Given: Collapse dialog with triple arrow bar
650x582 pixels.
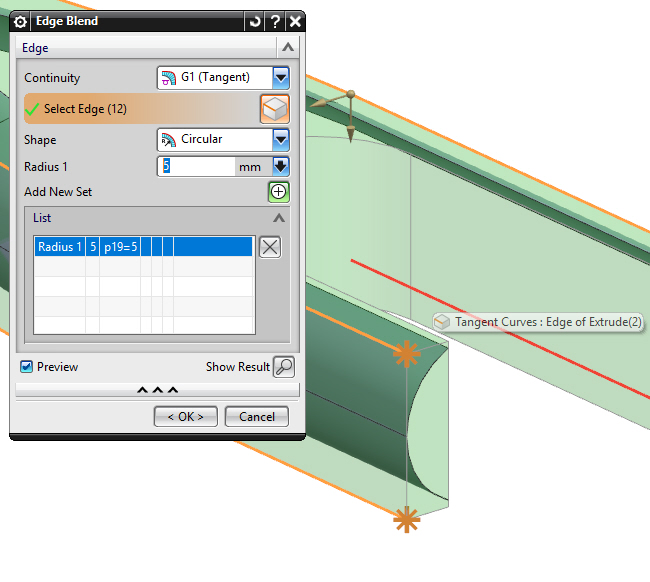Looking at the screenshot, I should pos(158,390).
